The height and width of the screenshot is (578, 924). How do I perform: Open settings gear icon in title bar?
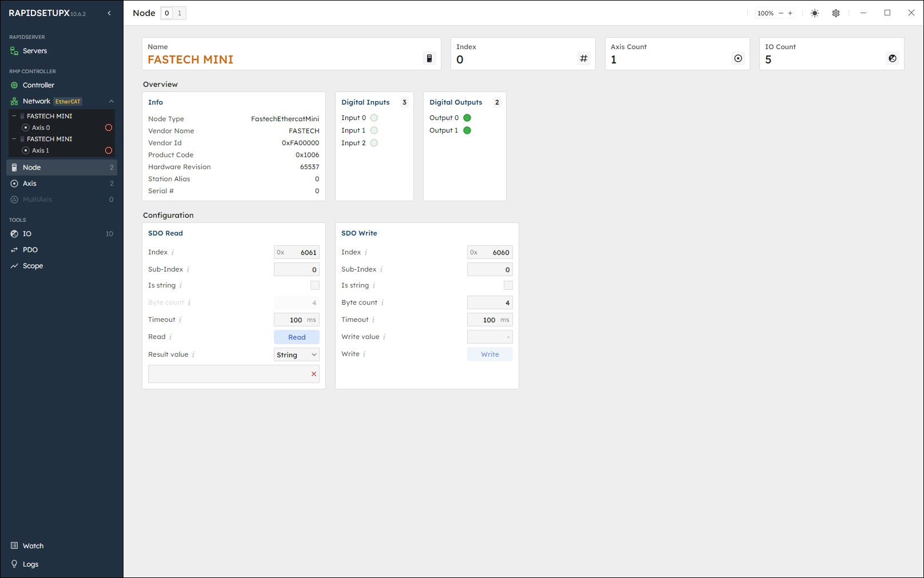point(836,13)
